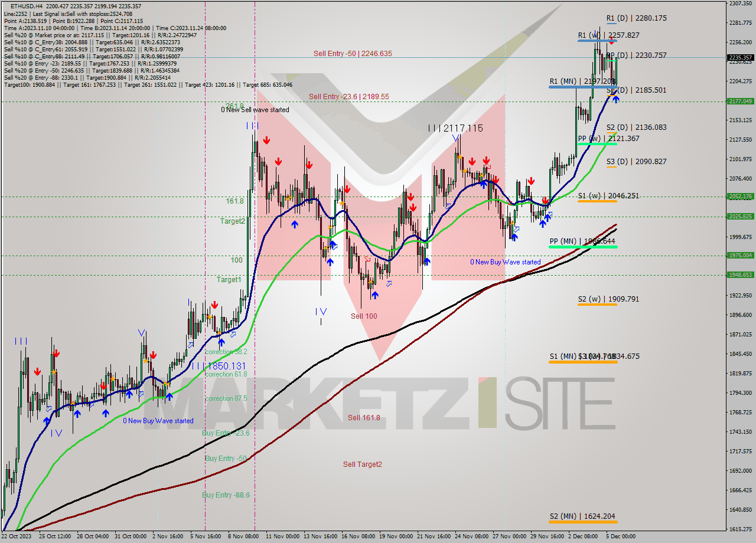Click the '5 Dec 00:00' time axis label
This screenshot has width=756, height=543.
620,537
